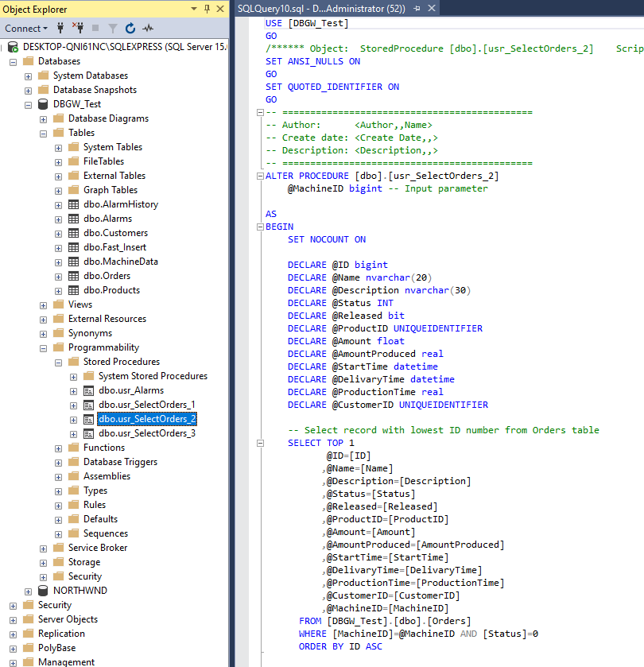The width and height of the screenshot is (644, 667).
Task: Click the dbo.Alarms table icon
Action: point(73,219)
